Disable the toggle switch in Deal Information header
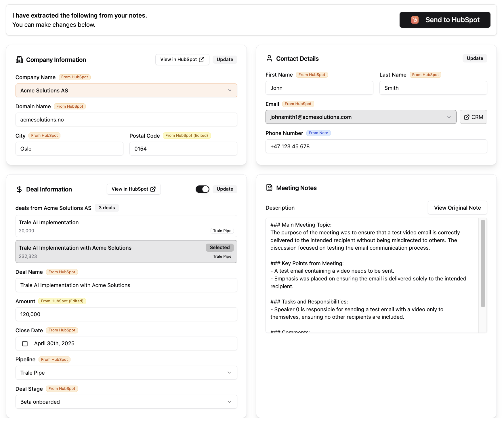 (x=203, y=189)
